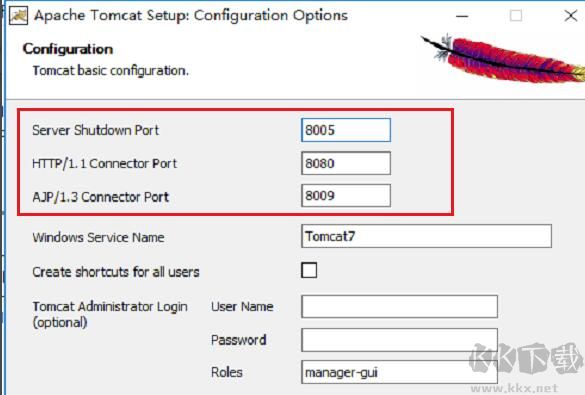Image resolution: width=585 pixels, height=395 pixels.
Task: Click the Configuration heading text
Action: [68, 49]
